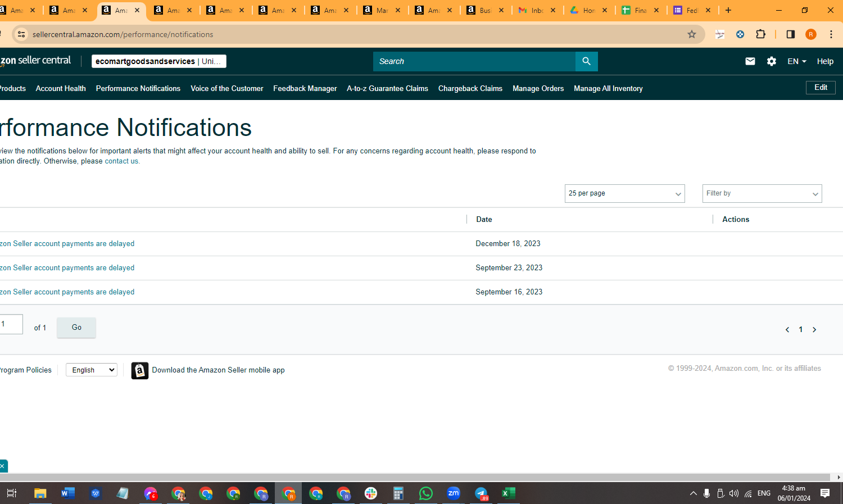Open the Feedback Manager menu item
Screen dimensions: 843x504
click(x=305, y=88)
